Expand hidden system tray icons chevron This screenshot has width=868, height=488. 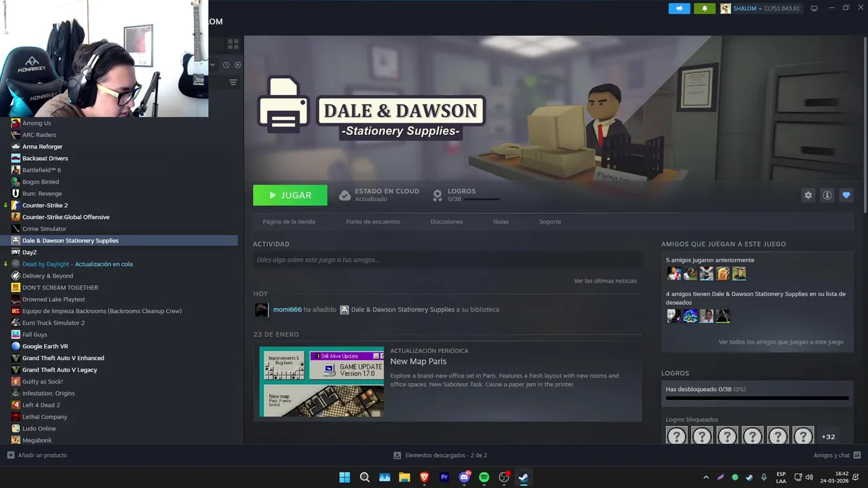point(706,477)
